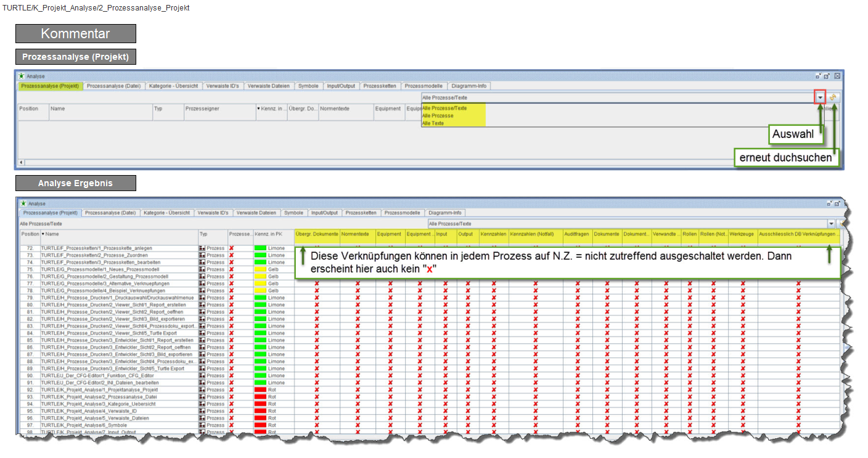Click the red X under 'Übergr. Dokumente' in row 80
The width and height of the screenshot is (868, 458).
point(317,305)
